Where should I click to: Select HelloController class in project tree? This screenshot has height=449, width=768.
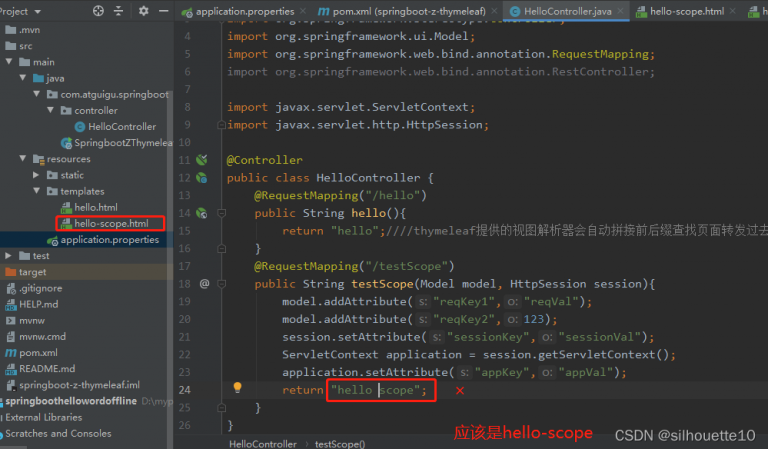(x=121, y=127)
